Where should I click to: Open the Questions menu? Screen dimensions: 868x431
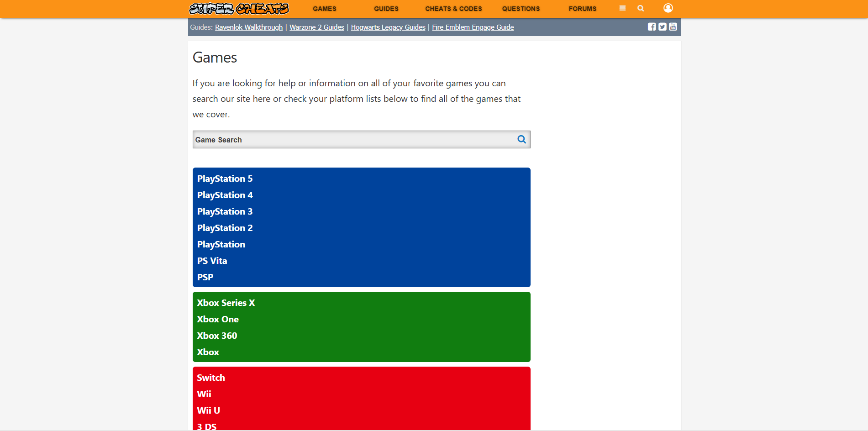[x=521, y=9]
